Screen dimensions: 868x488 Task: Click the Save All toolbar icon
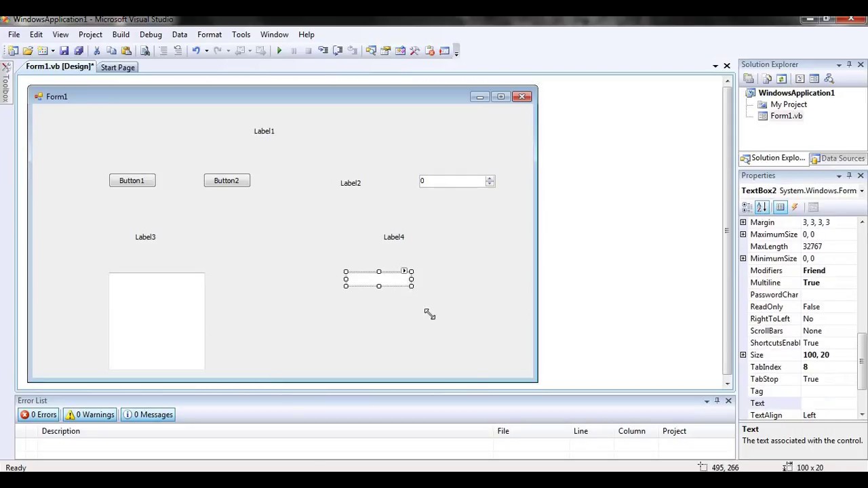coord(79,51)
